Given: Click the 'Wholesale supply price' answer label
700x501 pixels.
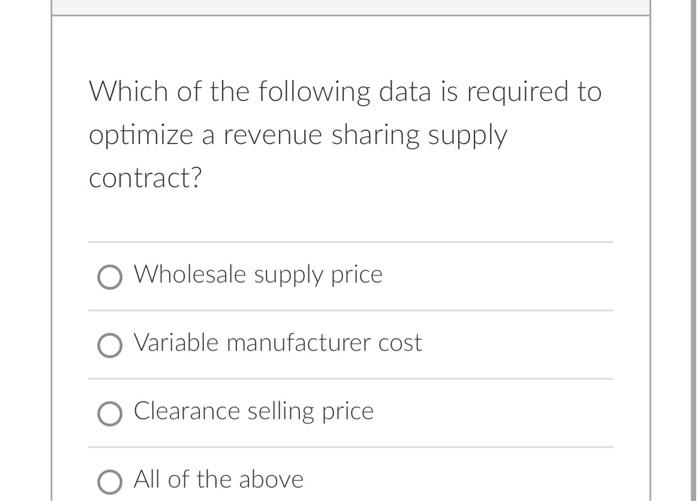Looking at the screenshot, I should click(x=258, y=275).
